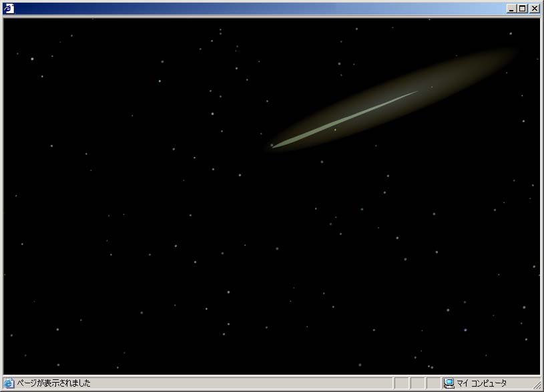Click the My Computer zone icon

[449, 383]
